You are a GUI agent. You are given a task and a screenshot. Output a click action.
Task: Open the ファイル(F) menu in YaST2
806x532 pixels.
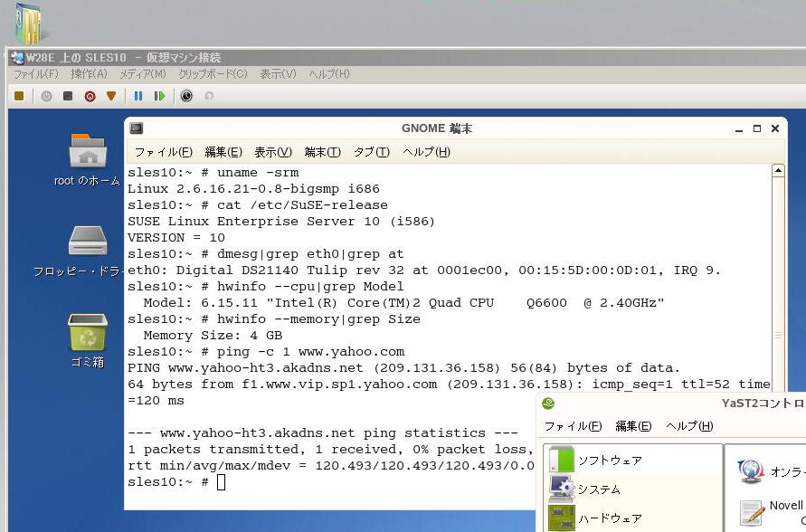click(574, 426)
